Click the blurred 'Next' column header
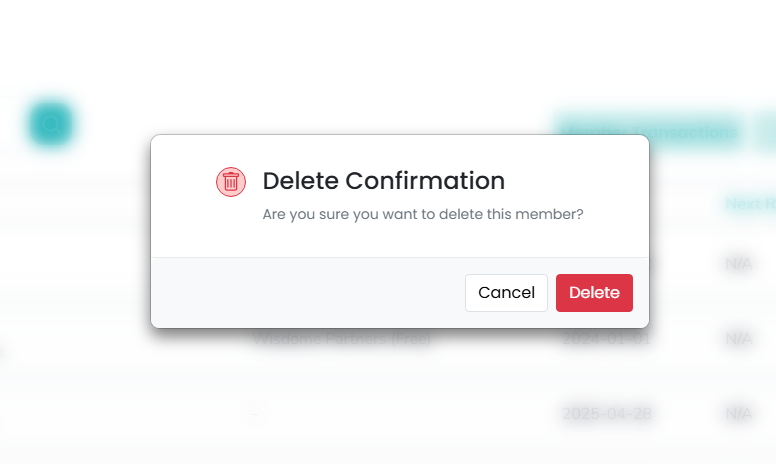Image resolution: width=776 pixels, height=464 pixels. (x=749, y=204)
